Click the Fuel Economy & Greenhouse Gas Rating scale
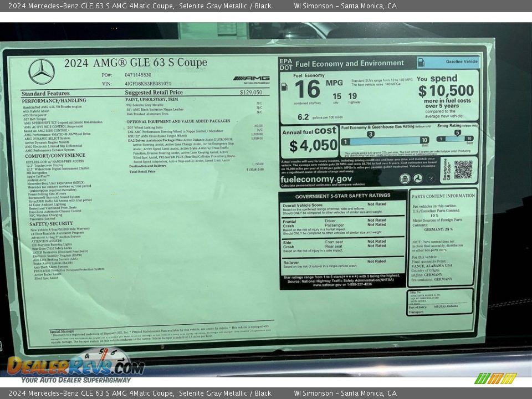The width and height of the screenshot is (532, 399). [386, 140]
